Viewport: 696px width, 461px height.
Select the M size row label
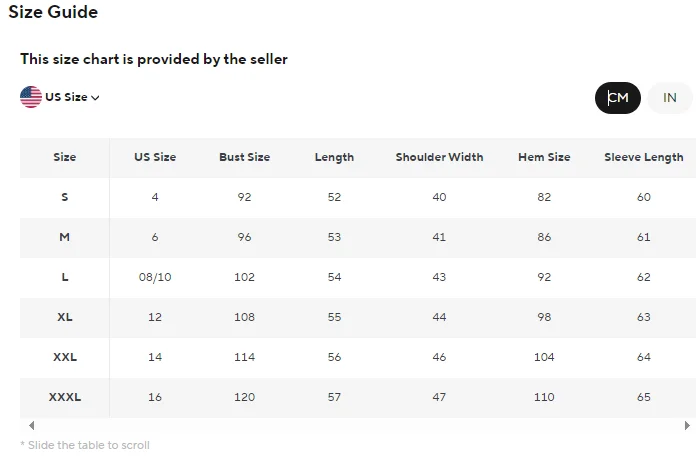pos(65,237)
